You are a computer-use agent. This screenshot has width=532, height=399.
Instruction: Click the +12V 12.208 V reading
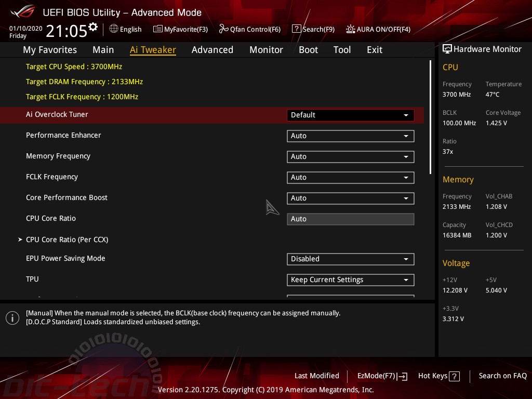click(x=455, y=290)
